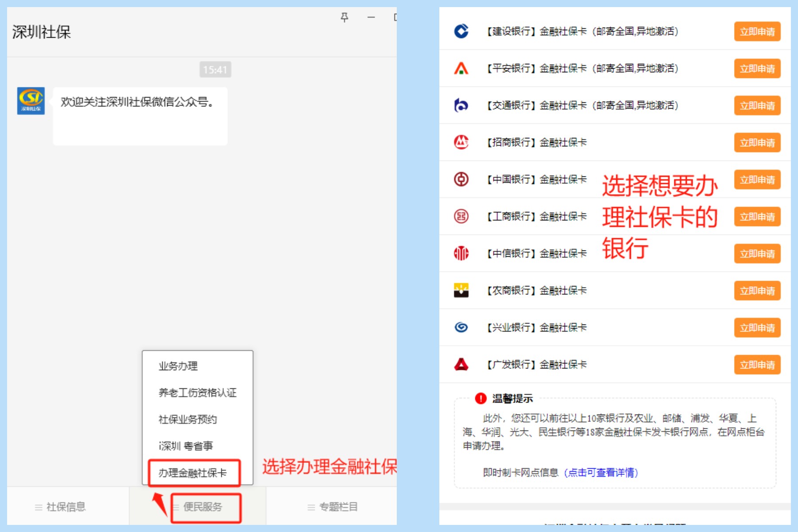Apply for 建设银行 card via 立即申请
Viewport: 798px width, 532px height.
click(x=757, y=31)
